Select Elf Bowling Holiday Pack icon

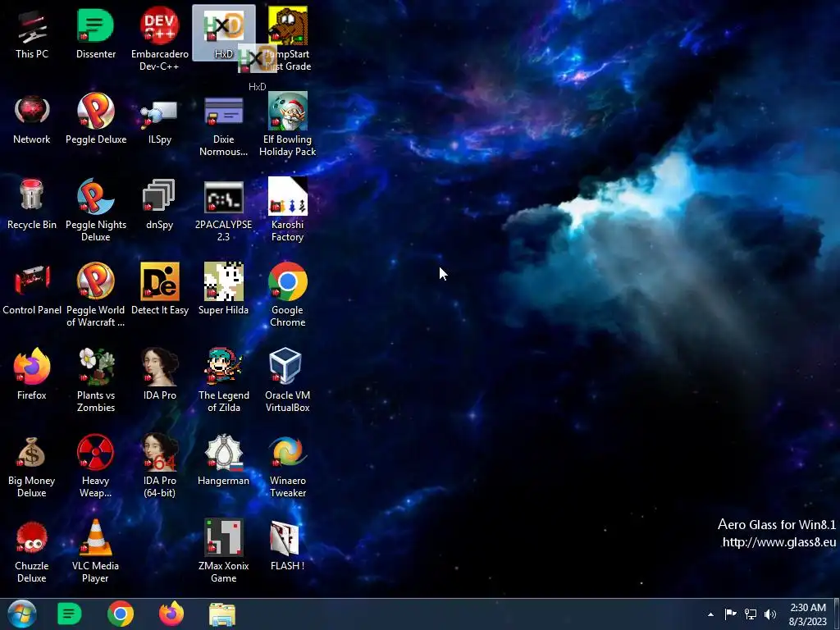pyautogui.click(x=288, y=125)
